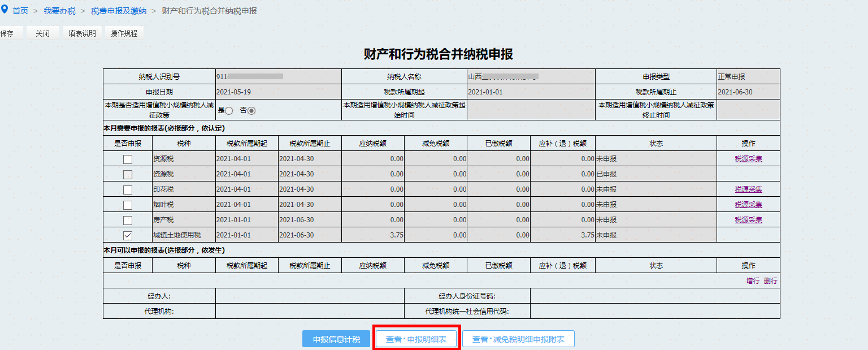Click 税款所属期止 value 2021-06-30 in header
Image resolution: width=868 pixels, height=350 pixels.
748,92
